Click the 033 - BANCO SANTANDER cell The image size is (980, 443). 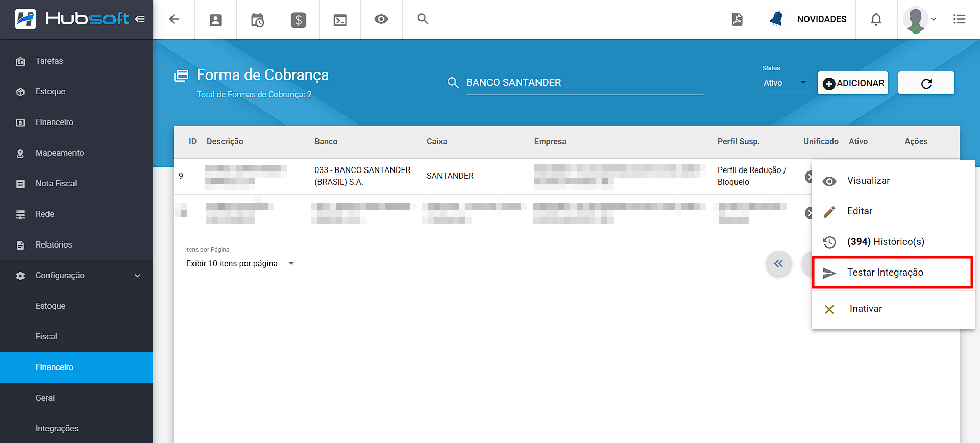(x=362, y=176)
